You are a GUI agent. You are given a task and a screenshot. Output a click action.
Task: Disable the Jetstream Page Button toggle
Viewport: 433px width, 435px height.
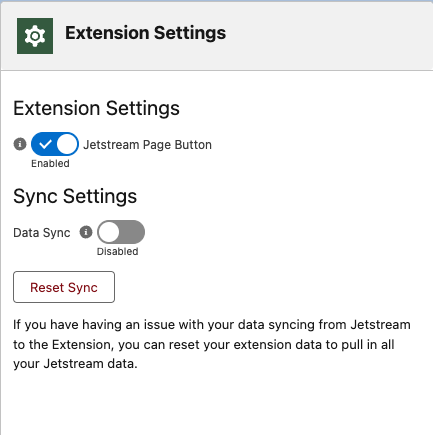point(55,144)
